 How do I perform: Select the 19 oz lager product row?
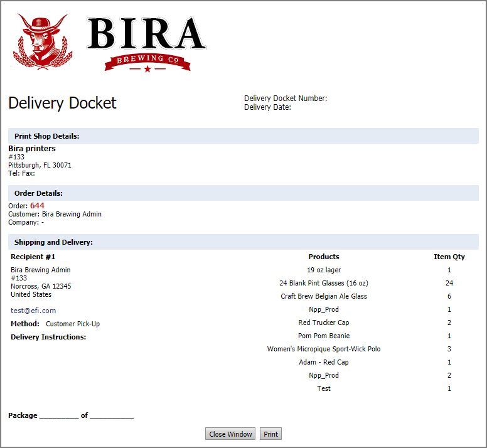point(324,270)
